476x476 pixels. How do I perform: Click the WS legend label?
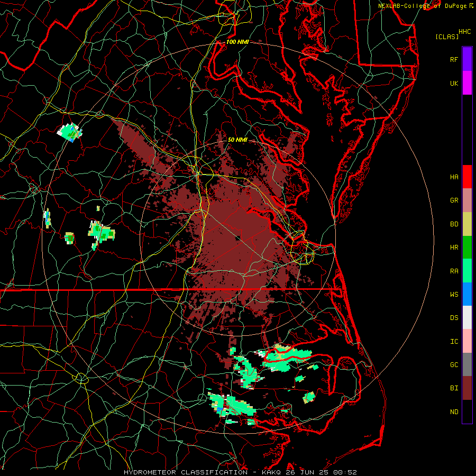point(454,295)
